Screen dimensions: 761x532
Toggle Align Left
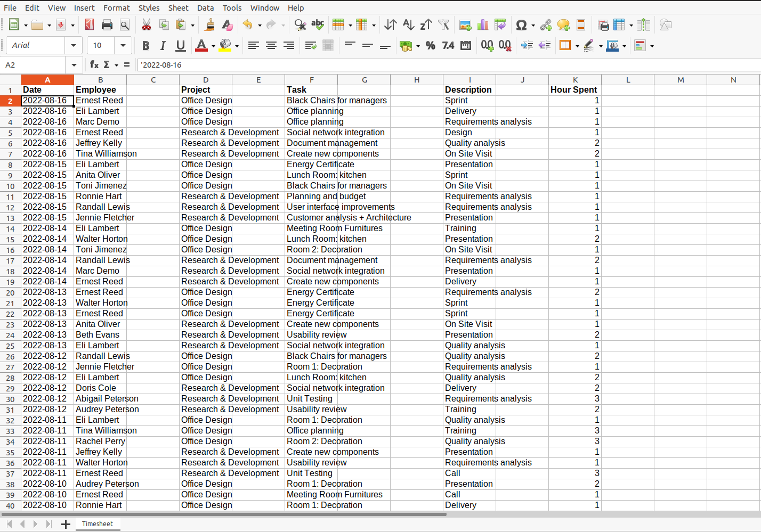(254, 46)
